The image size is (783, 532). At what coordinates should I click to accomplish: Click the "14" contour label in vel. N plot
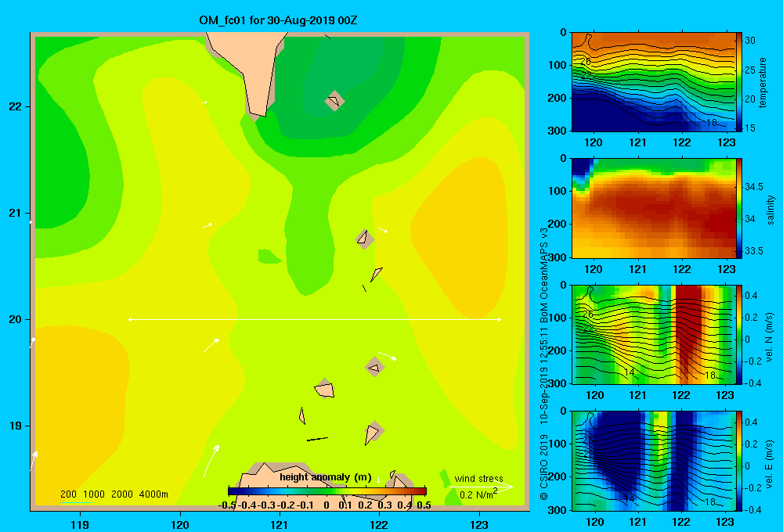[x=630, y=372]
